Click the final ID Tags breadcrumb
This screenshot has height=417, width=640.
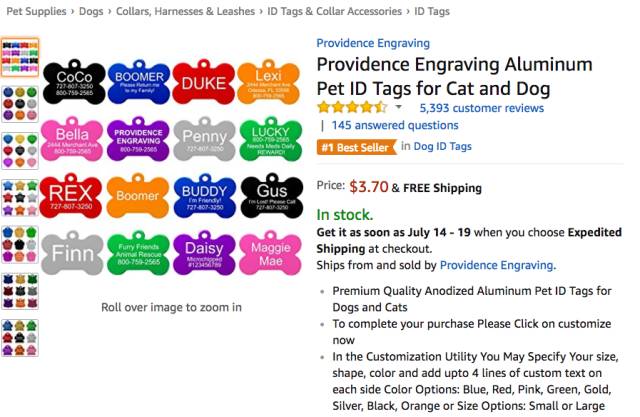(x=431, y=12)
